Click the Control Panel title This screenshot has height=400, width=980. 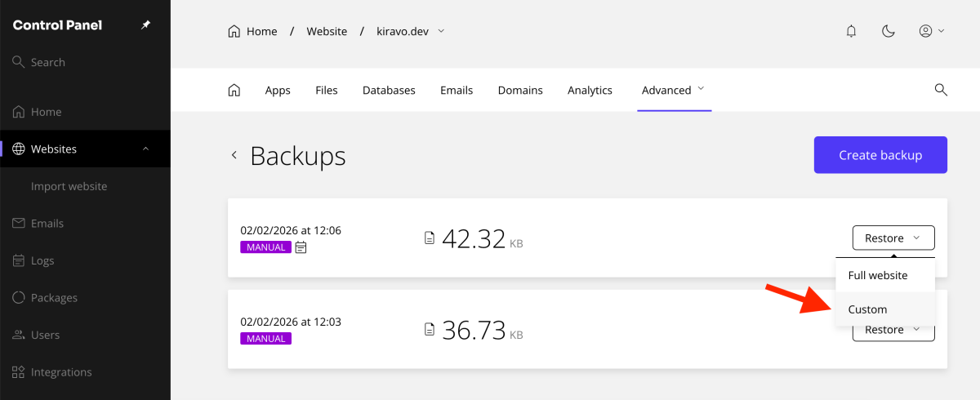[x=57, y=25]
